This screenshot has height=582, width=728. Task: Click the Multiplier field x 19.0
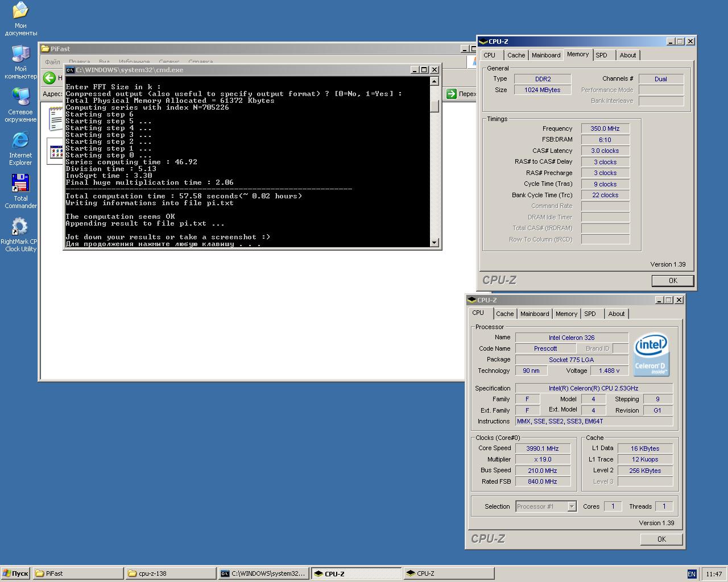542,459
